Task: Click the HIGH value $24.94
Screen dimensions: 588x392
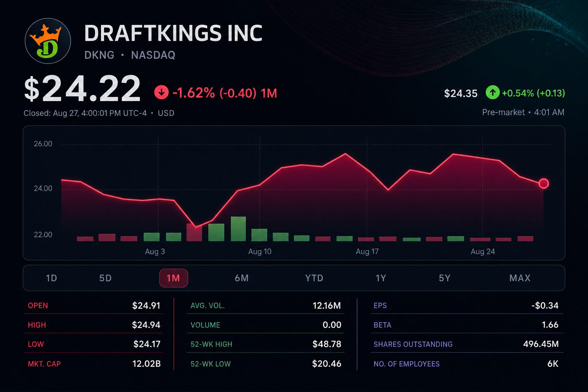Action: click(146, 325)
